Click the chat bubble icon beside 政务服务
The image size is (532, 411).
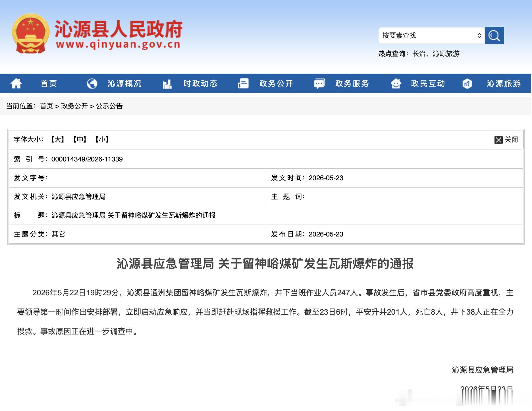pyautogui.click(x=319, y=84)
